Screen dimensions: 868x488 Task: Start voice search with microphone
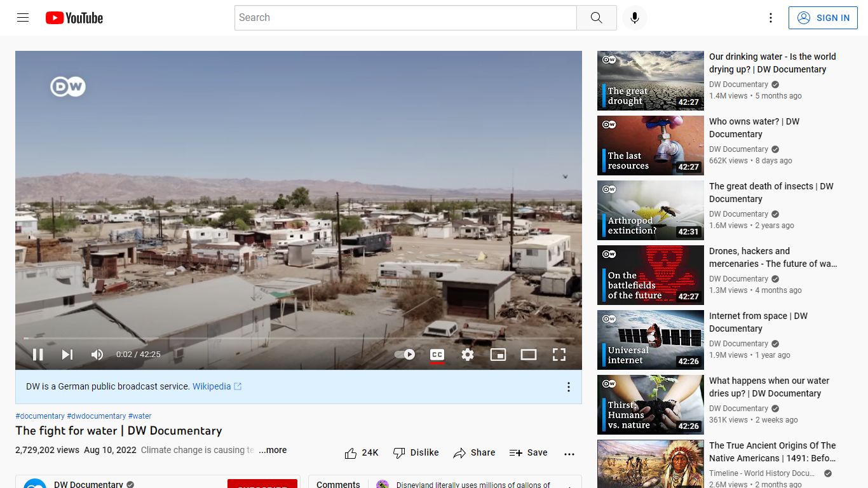point(634,18)
